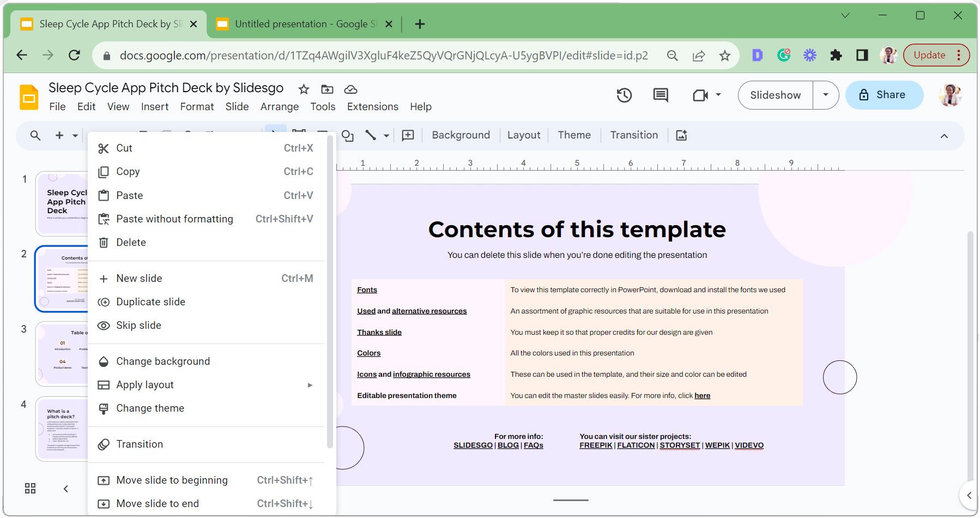Image resolution: width=980 pixels, height=518 pixels.
Task: Open the line tool dropdown arrow
Action: (386, 135)
